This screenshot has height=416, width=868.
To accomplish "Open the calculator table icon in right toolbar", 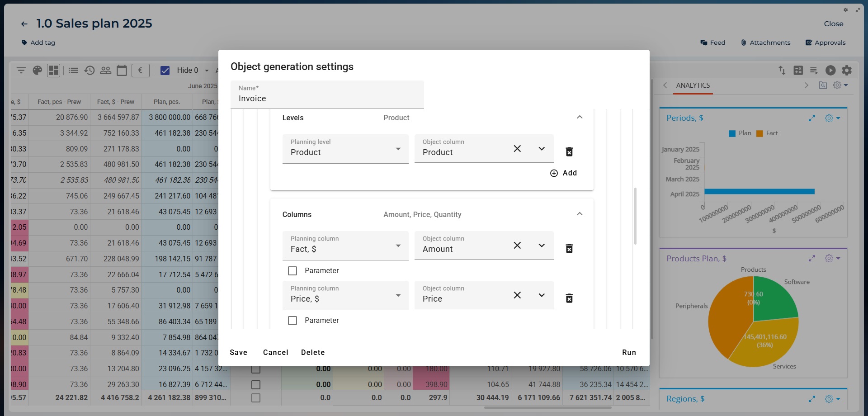I will click(x=798, y=70).
